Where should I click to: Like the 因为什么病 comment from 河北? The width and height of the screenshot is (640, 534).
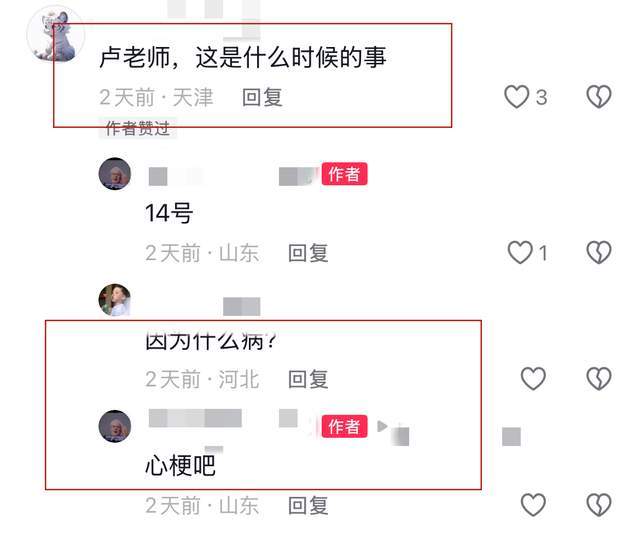533,378
